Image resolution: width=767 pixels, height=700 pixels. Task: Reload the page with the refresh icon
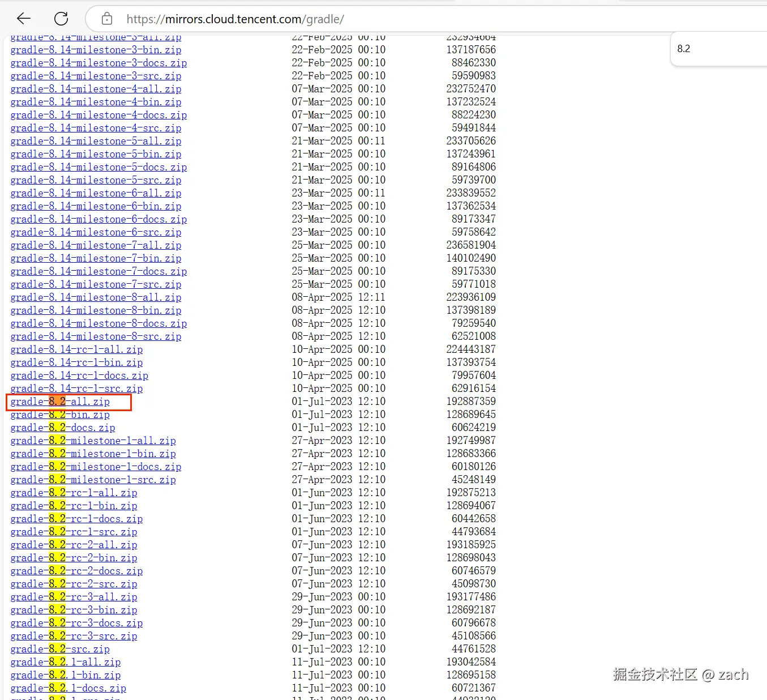point(61,19)
